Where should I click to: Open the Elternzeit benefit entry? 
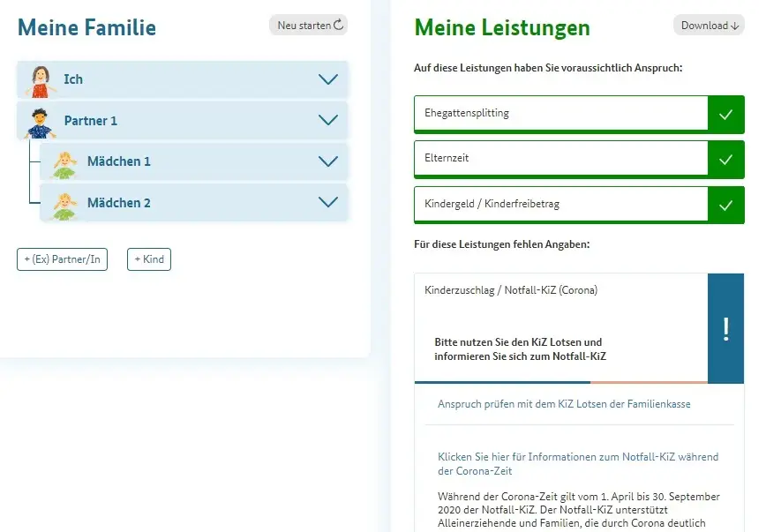click(560, 160)
